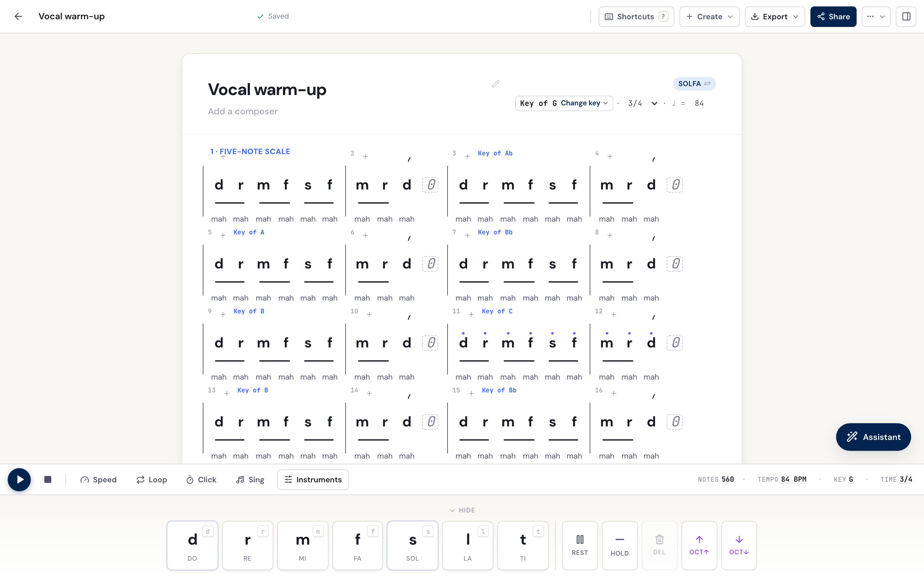Viewport: 924px width, 578px height.
Task: Click the TI note key
Action: (523, 545)
